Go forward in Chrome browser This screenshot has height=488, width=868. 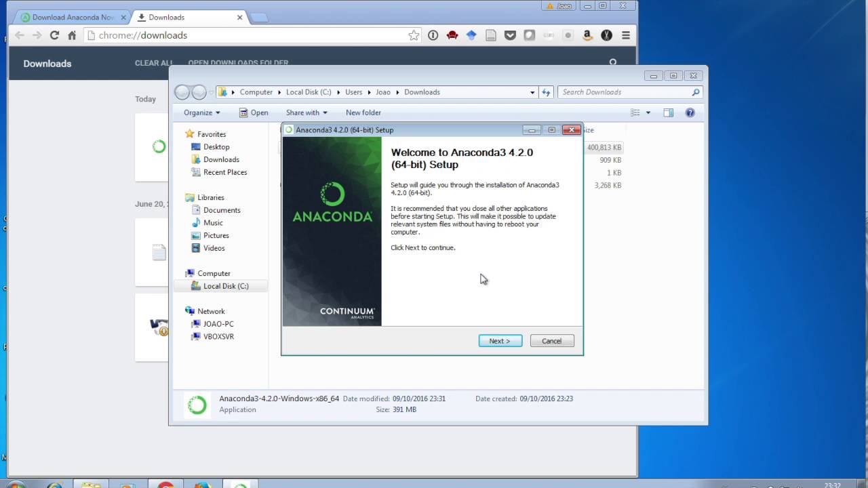[37, 35]
